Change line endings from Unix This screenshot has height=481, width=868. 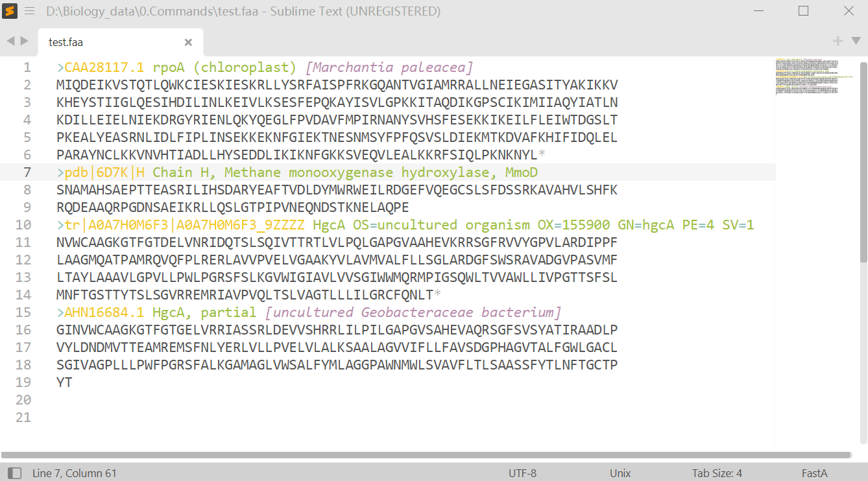pos(620,473)
